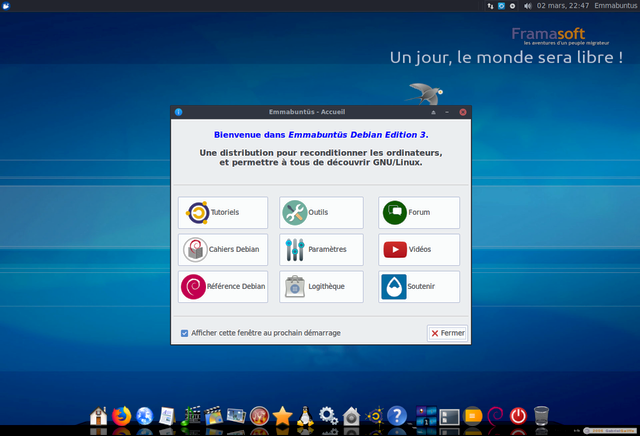Viewport: 640px width, 436px height.
Task: Click the volume speaker tray icon
Action: click(x=527, y=6)
